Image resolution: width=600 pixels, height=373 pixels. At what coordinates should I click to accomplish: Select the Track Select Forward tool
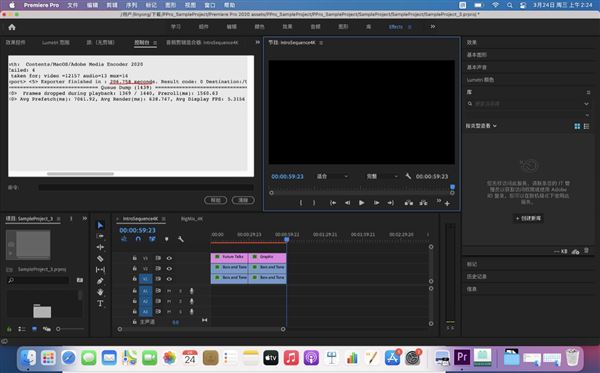[100, 236]
